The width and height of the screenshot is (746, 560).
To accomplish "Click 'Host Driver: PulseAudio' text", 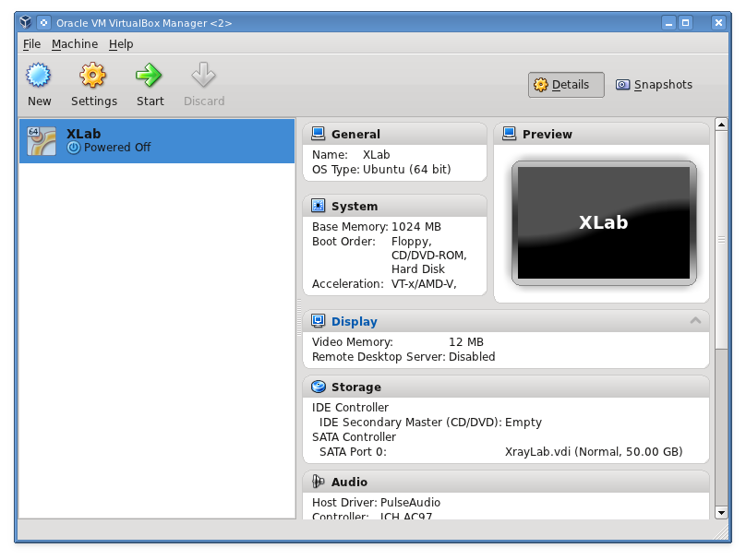I will pyautogui.click(x=376, y=502).
